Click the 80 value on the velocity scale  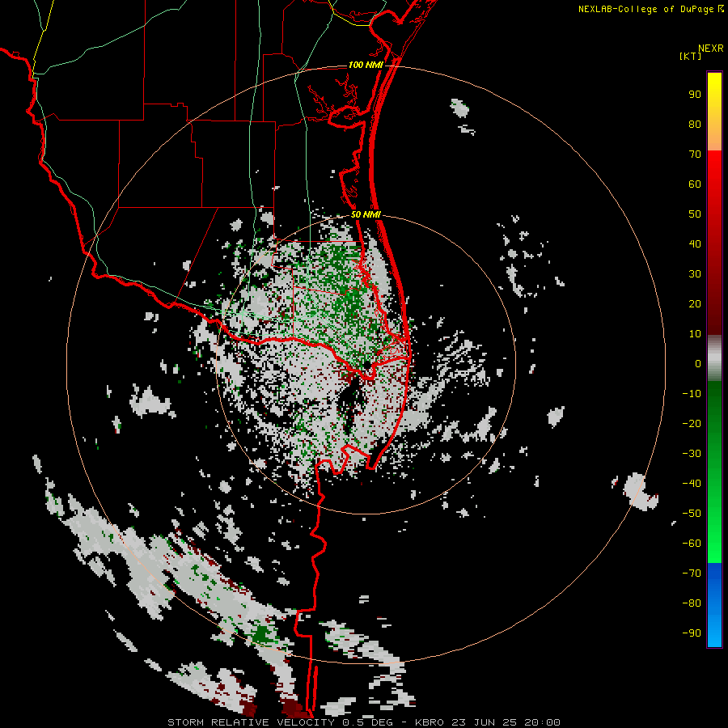click(x=695, y=125)
